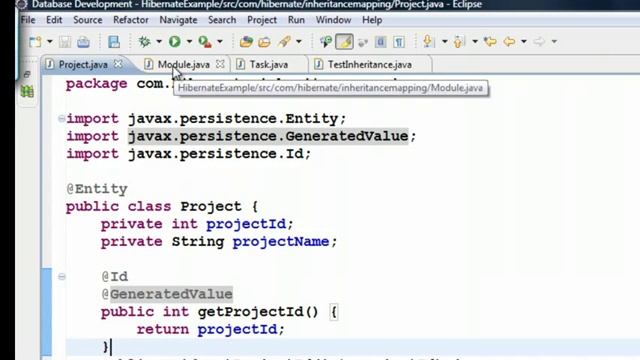
Task: Click the return projectId statement
Action: coord(210,329)
